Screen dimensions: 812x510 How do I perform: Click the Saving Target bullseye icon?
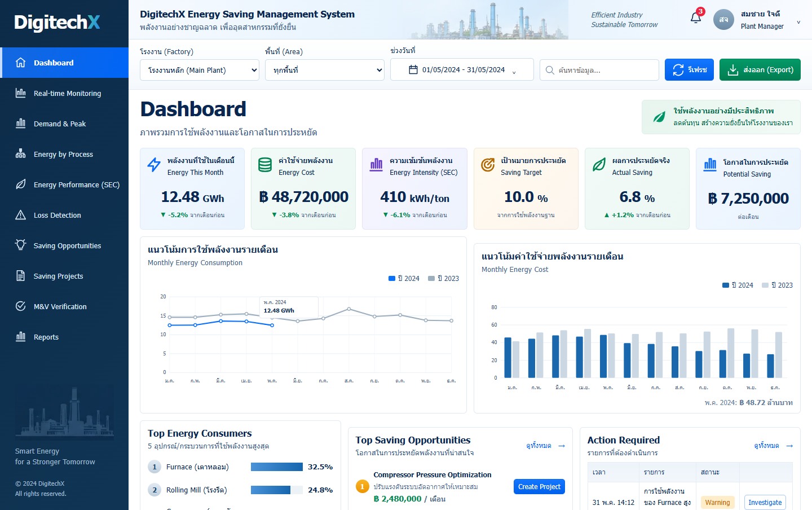pyautogui.click(x=487, y=165)
